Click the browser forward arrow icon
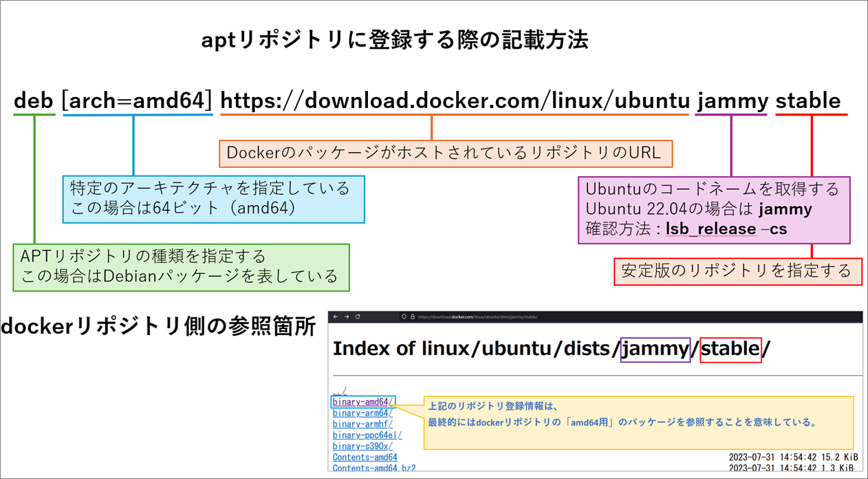The width and height of the screenshot is (868, 479). point(347,317)
